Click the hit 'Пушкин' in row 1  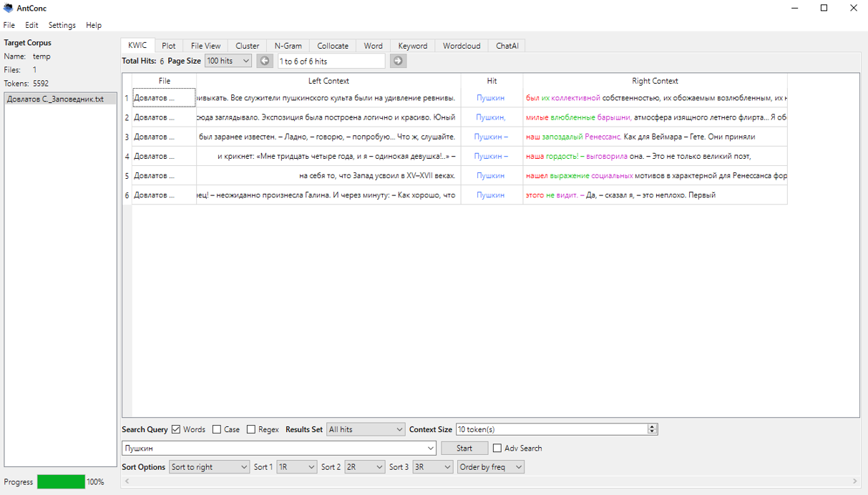pos(490,97)
